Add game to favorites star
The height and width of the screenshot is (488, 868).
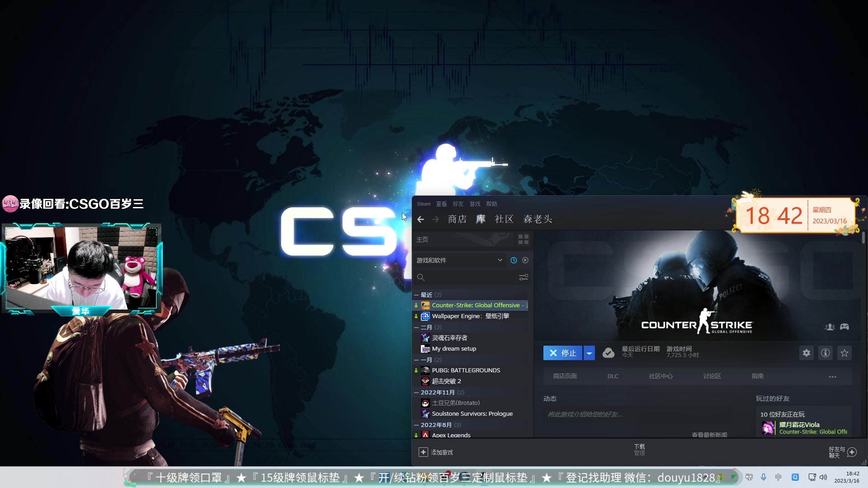point(844,353)
